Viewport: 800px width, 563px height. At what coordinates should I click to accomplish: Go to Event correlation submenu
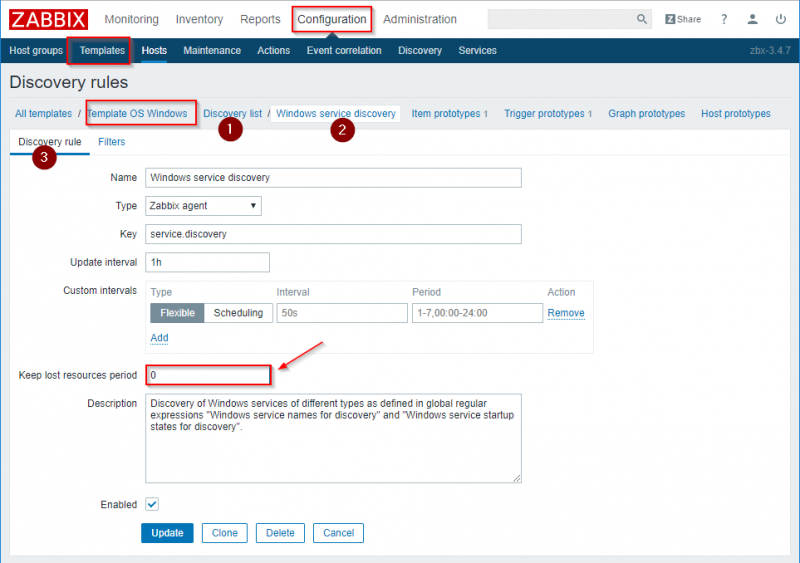(x=344, y=51)
